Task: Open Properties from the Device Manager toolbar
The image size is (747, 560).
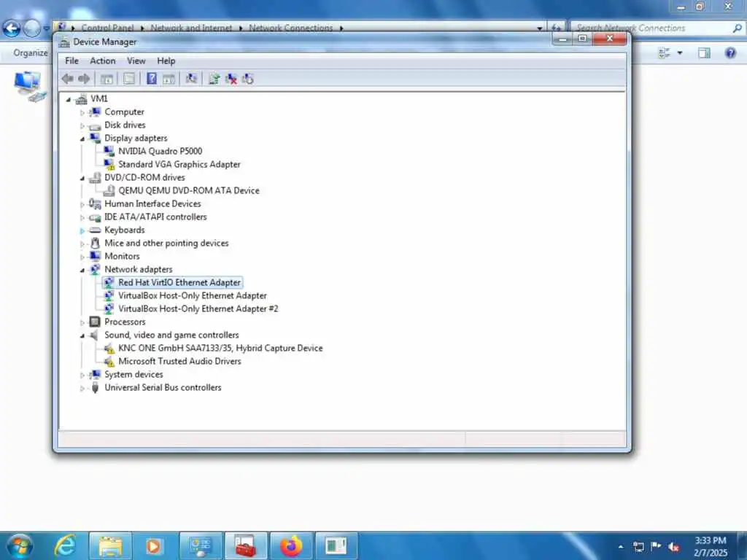Action: pos(128,79)
